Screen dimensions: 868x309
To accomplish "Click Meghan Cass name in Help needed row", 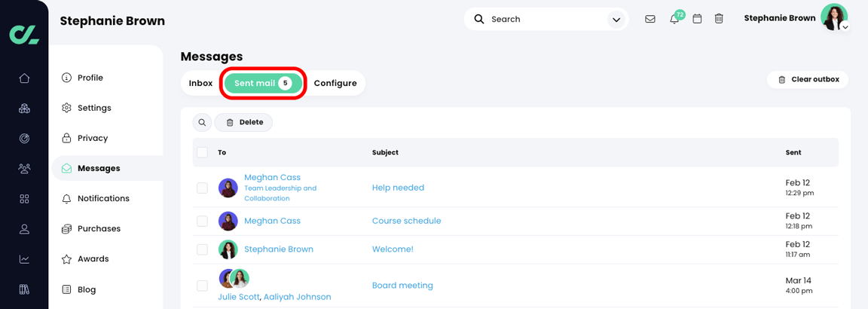I will pos(272,178).
